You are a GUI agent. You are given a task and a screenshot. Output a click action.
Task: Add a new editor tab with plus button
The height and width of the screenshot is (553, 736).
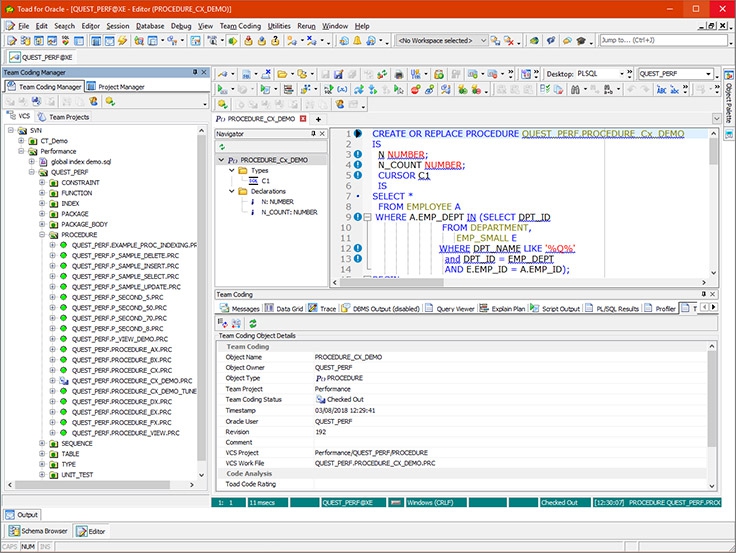[318, 119]
